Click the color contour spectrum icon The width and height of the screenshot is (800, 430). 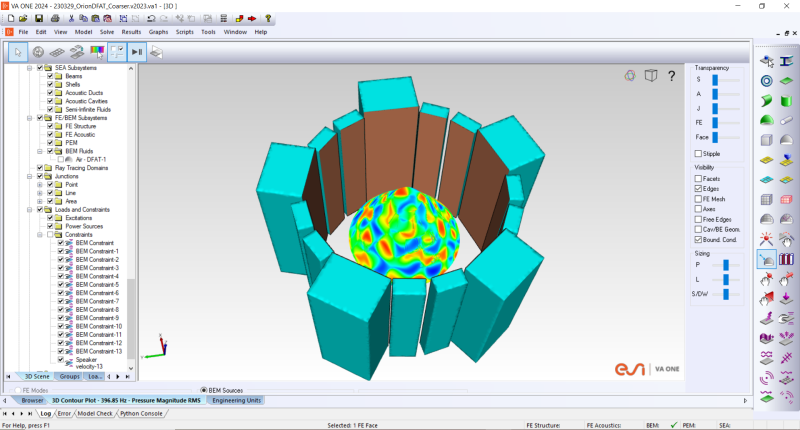tap(97, 51)
